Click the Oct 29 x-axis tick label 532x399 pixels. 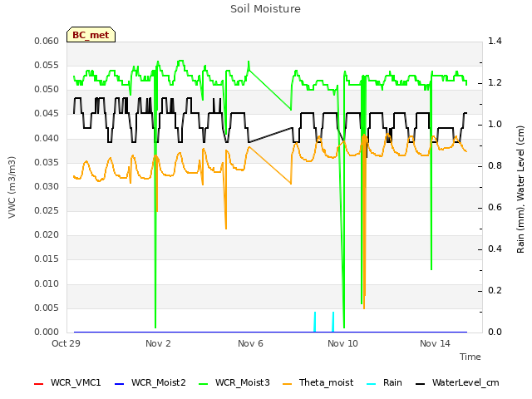[66, 343]
